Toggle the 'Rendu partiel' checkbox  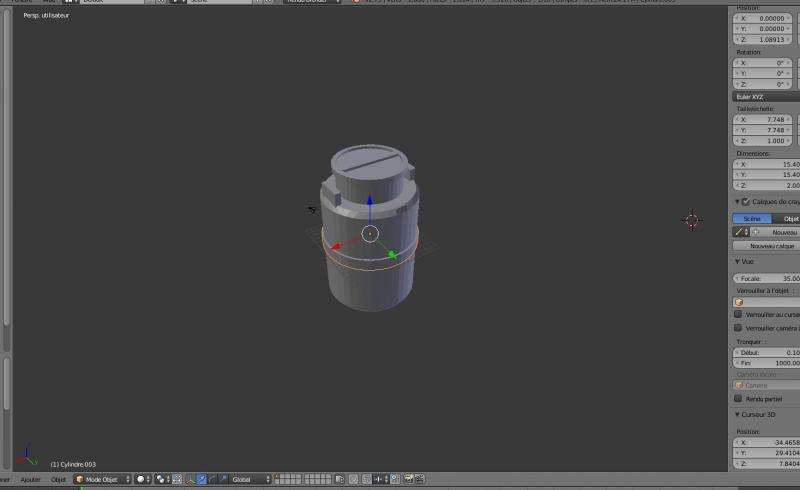pyautogui.click(x=738, y=398)
